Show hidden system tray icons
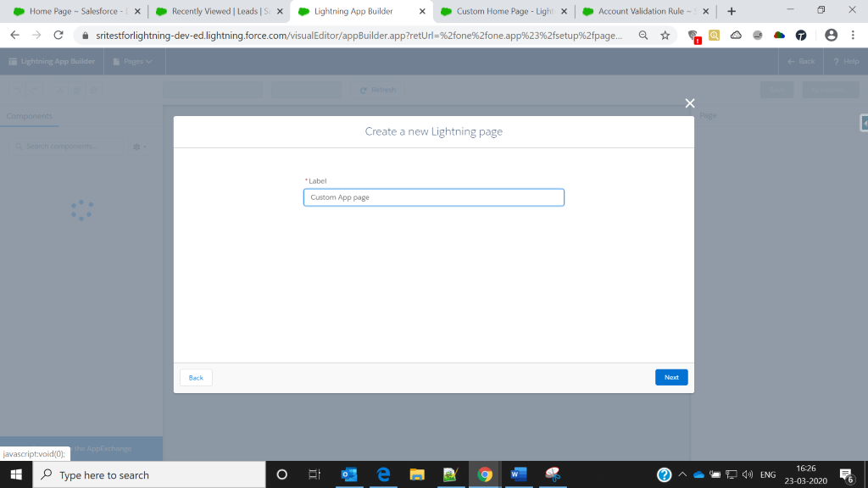This screenshot has width=868, height=488. (x=682, y=474)
